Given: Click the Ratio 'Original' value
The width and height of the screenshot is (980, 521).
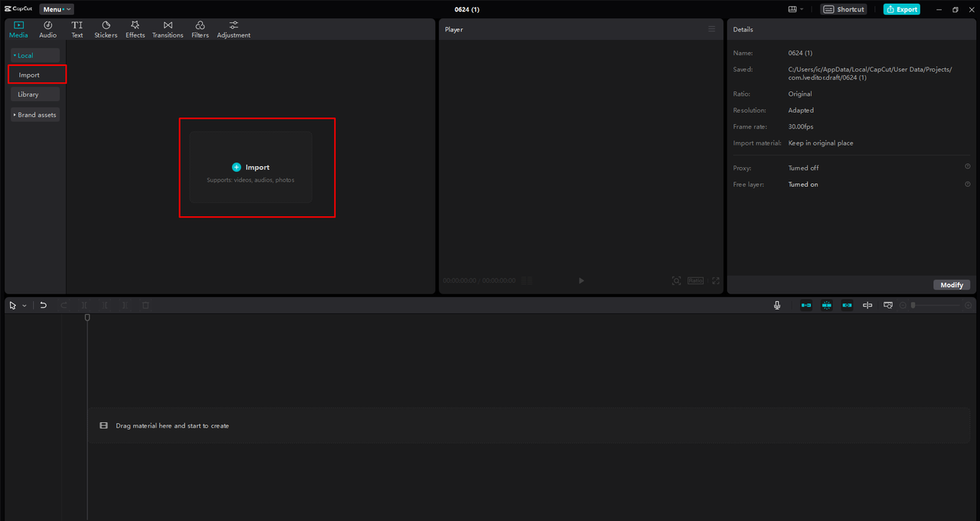Looking at the screenshot, I should point(800,93).
